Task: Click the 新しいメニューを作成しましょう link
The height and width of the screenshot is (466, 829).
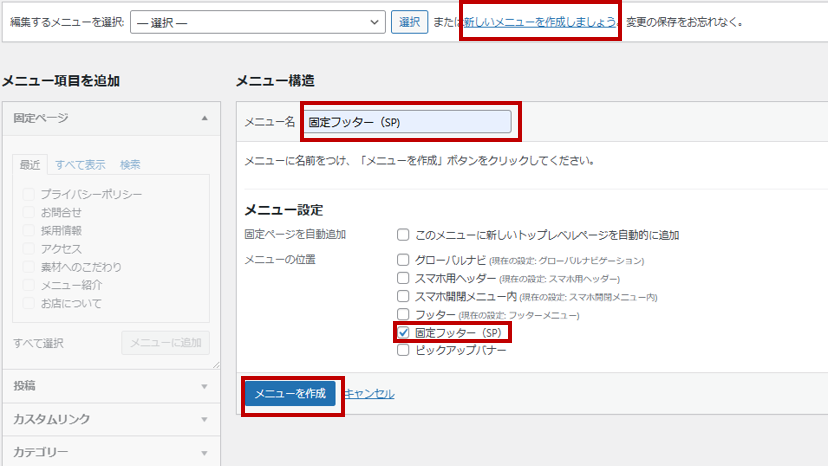Action: 540,22
